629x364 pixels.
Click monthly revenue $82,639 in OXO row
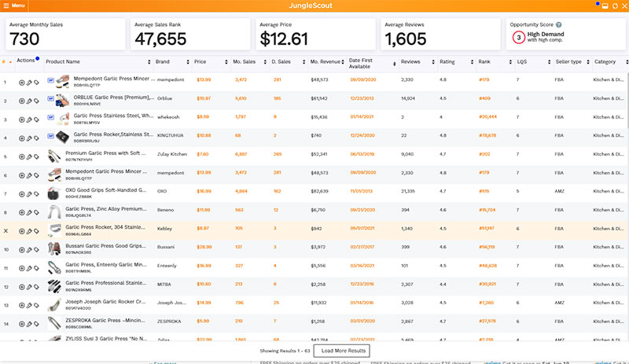point(319,191)
